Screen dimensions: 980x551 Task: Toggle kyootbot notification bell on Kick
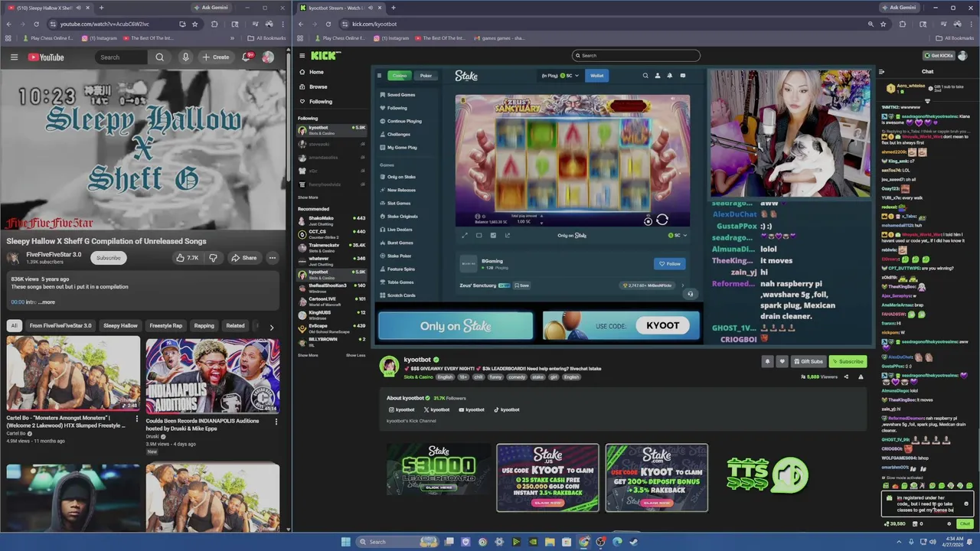click(767, 361)
